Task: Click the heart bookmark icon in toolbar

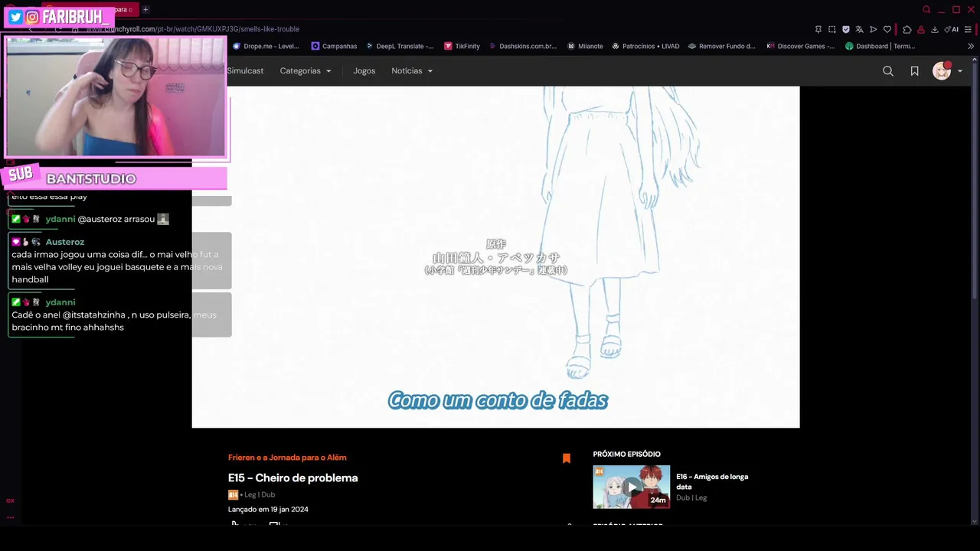Action: 887,29
